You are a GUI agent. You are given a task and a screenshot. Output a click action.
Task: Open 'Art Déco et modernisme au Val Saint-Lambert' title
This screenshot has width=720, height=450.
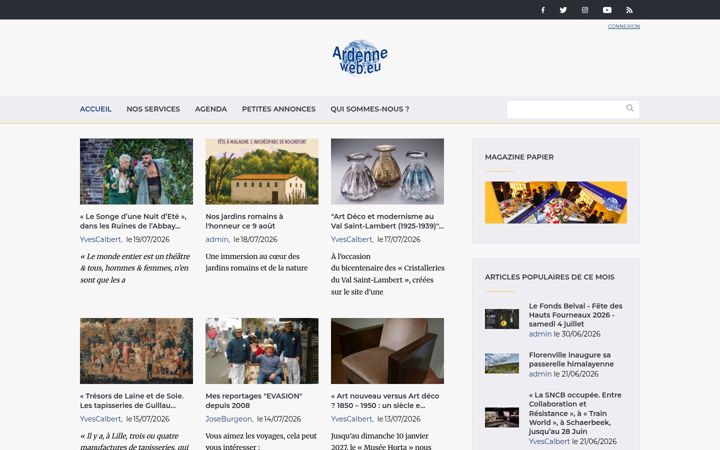(387, 221)
